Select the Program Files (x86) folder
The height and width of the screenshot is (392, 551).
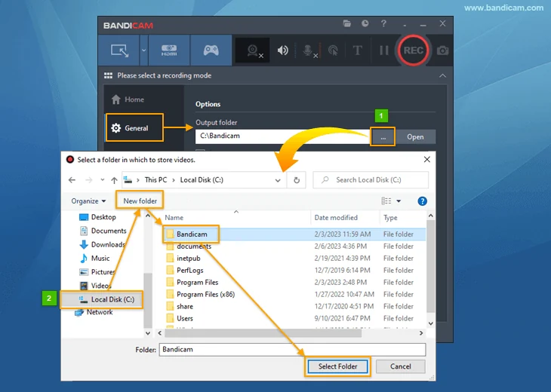pos(205,295)
